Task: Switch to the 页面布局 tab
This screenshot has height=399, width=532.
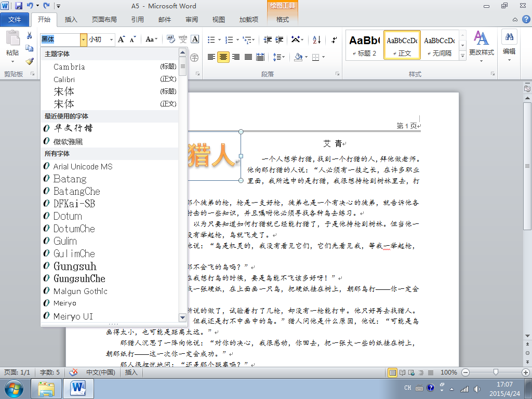Action: [104, 20]
